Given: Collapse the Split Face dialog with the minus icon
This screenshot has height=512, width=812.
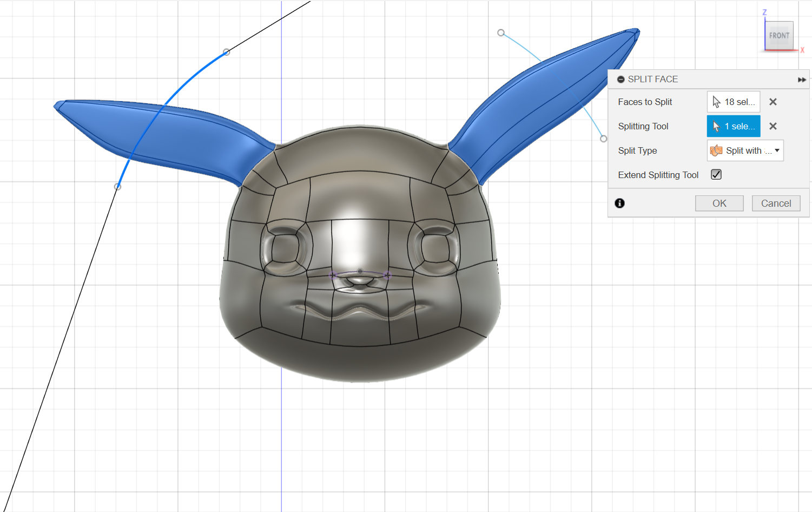Looking at the screenshot, I should [x=621, y=80].
